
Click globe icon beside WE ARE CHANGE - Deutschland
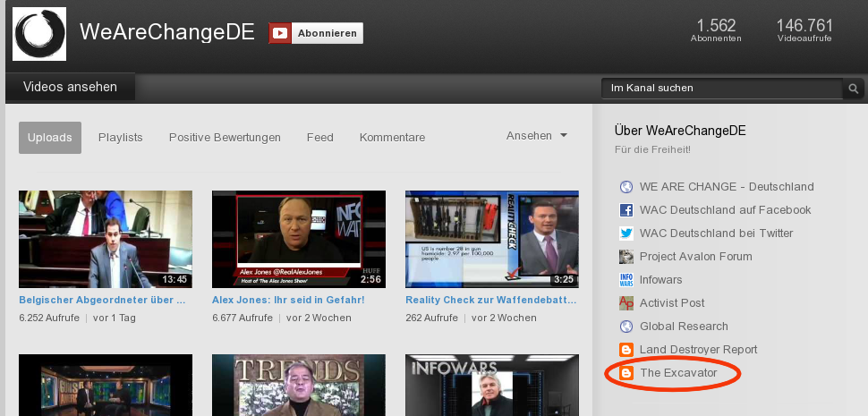click(x=626, y=187)
